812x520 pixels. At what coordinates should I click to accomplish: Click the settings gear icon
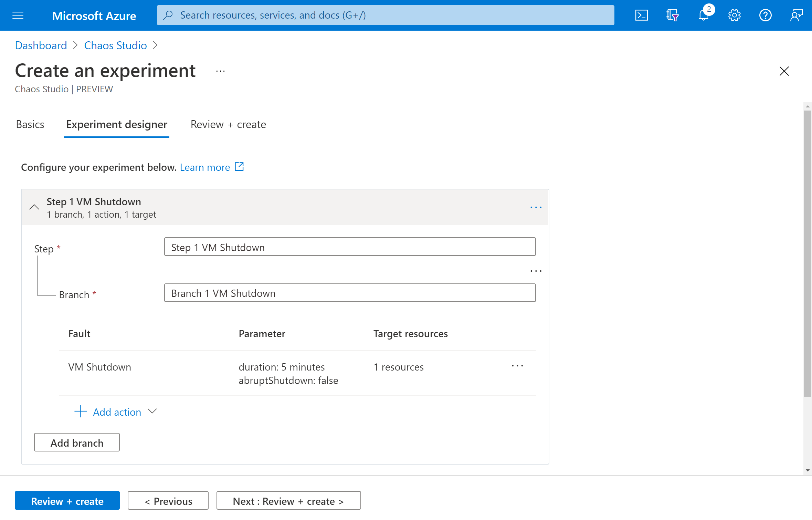(735, 15)
